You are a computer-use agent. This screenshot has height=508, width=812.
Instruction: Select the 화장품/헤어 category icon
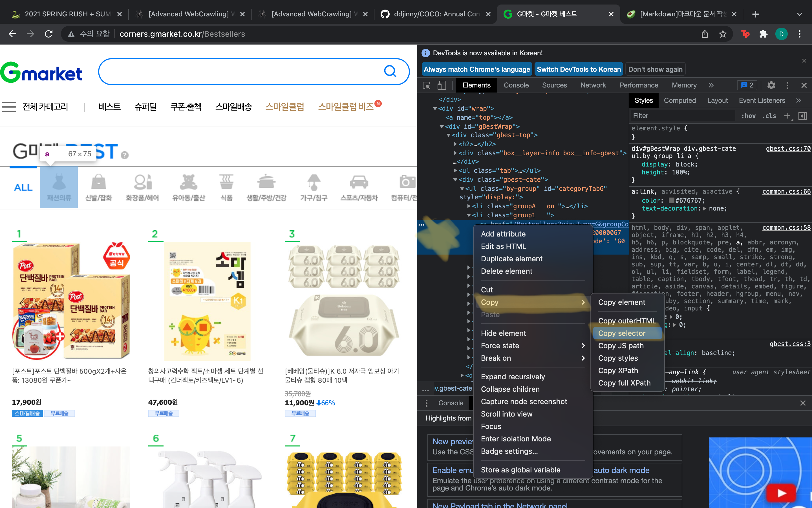(142, 187)
